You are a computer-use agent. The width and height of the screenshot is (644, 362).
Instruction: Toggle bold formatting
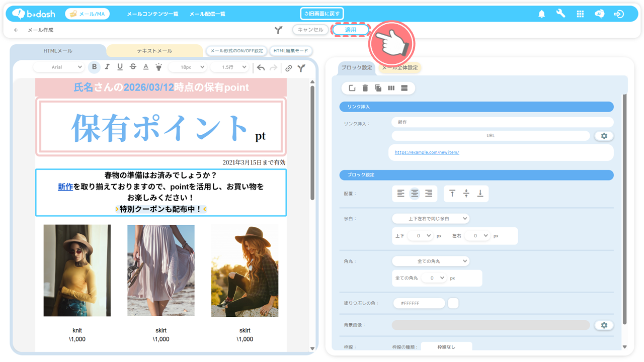94,67
